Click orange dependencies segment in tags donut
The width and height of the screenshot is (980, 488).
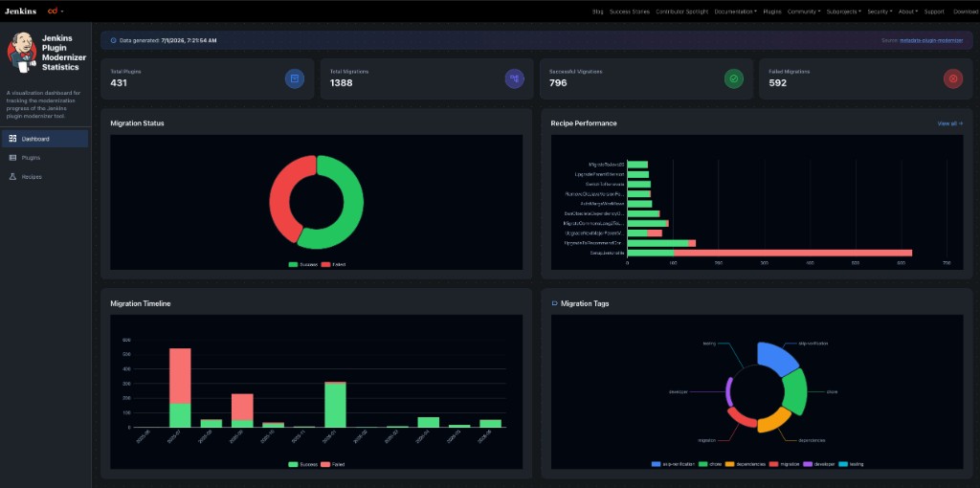[773, 421]
